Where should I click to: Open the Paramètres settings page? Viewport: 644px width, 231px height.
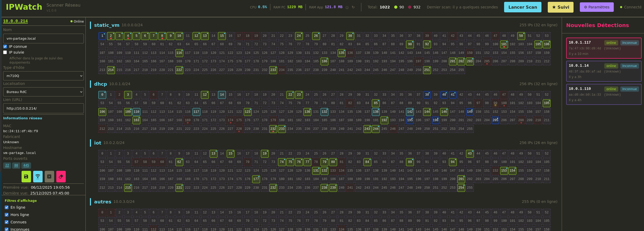point(596,7)
